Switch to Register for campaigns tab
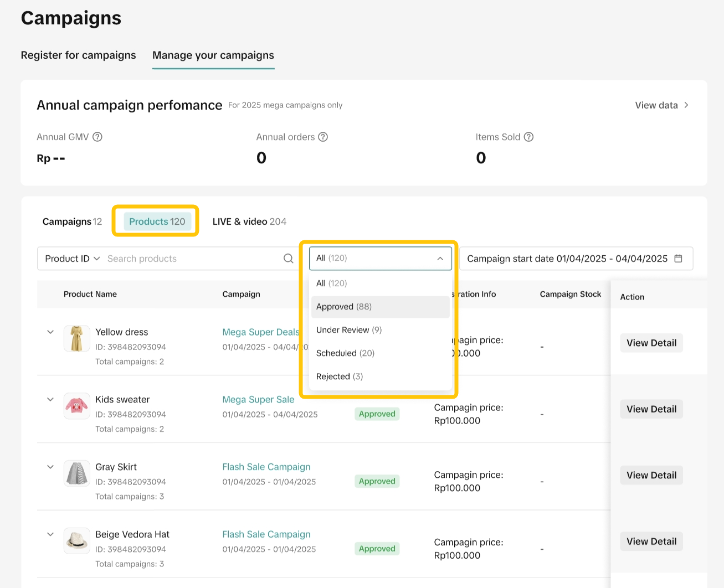Viewport: 724px width, 588px height. pyautogui.click(x=78, y=55)
